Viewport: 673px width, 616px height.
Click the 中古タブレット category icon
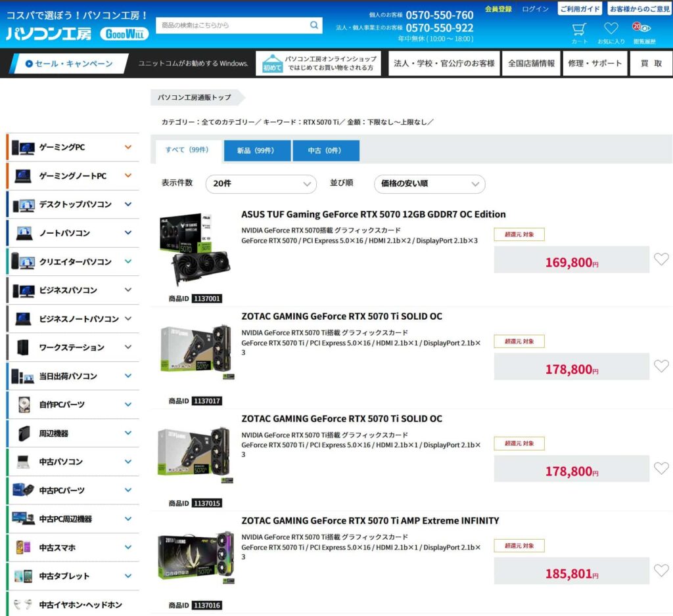23,576
